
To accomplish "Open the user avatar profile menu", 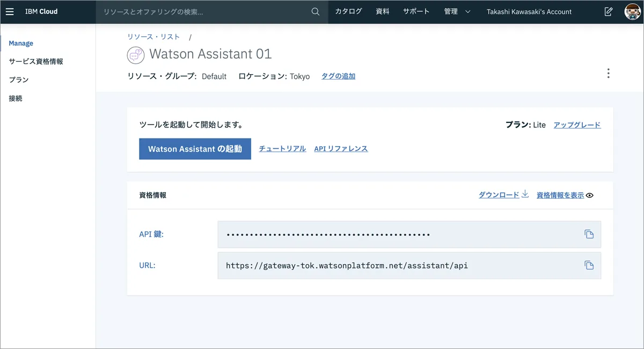I will [633, 11].
